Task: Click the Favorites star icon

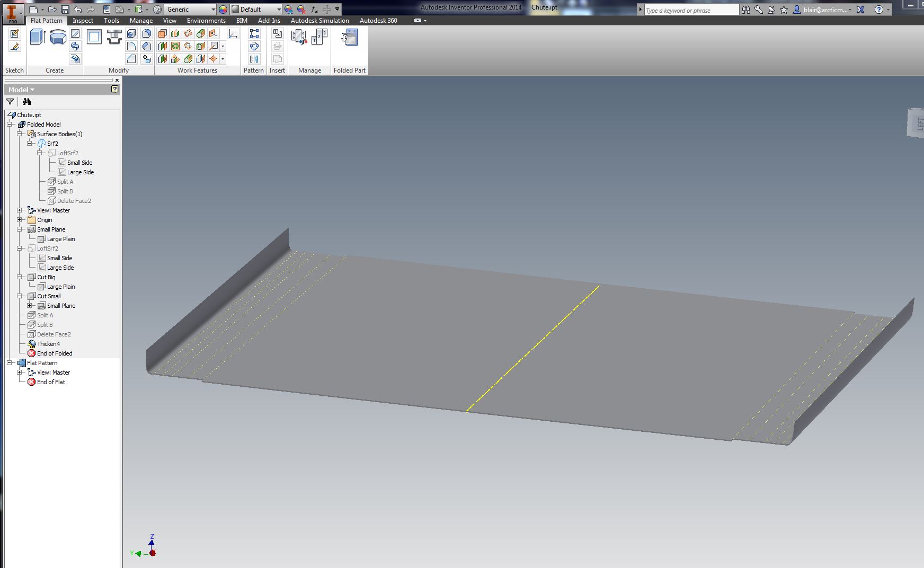Action: [784, 10]
